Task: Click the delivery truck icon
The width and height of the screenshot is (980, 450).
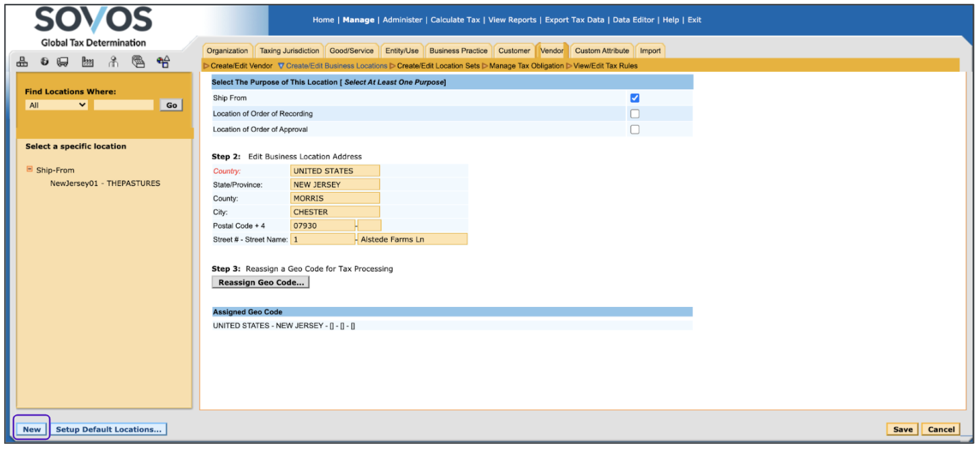Action: tap(63, 62)
